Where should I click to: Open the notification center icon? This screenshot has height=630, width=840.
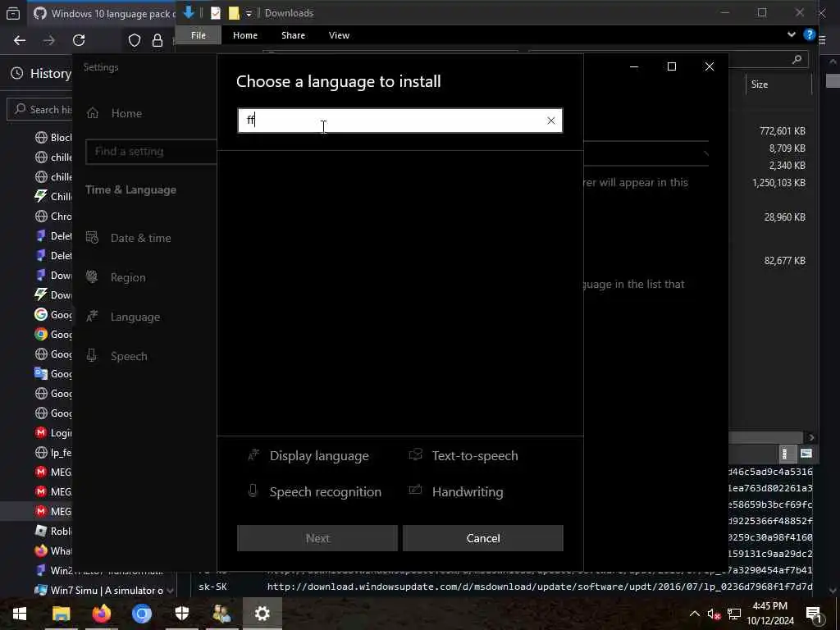pyautogui.click(x=814, y=614)
